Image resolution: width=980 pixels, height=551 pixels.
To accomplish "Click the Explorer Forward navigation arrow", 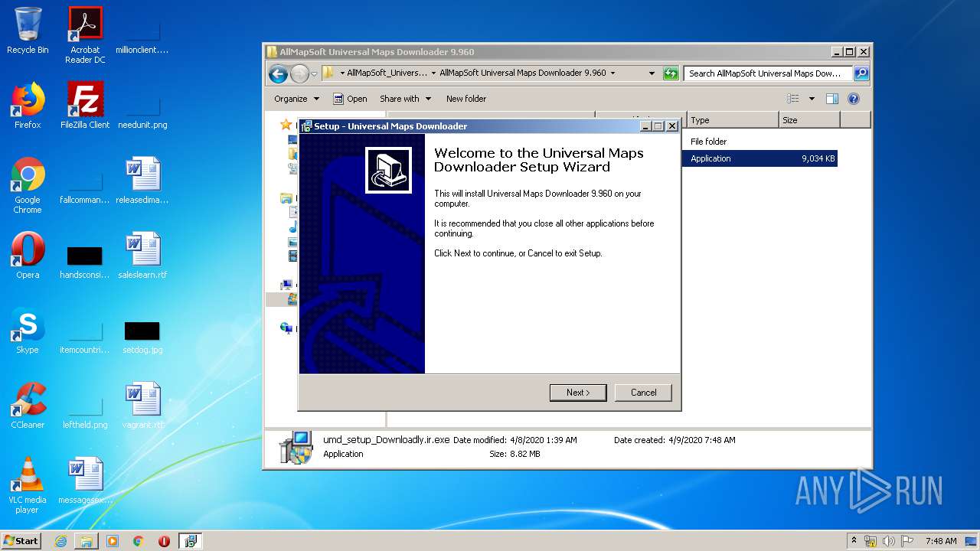I will [x=299, y=73].
